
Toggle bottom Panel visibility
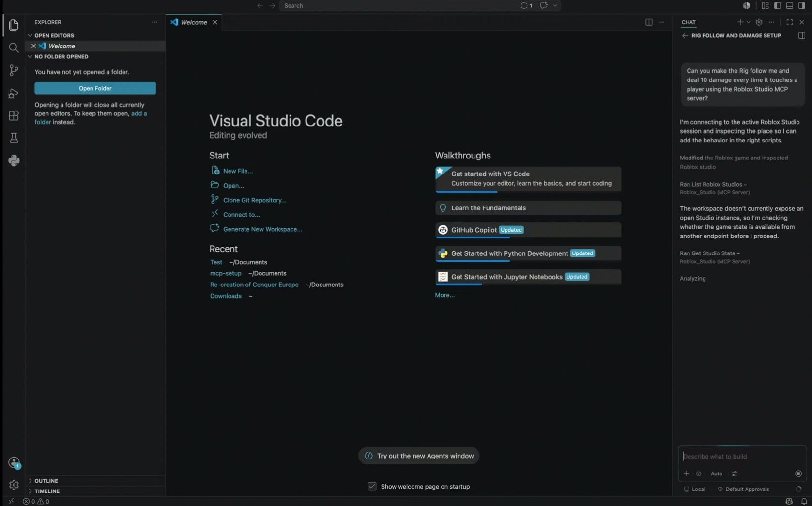(x=790, y=6)
